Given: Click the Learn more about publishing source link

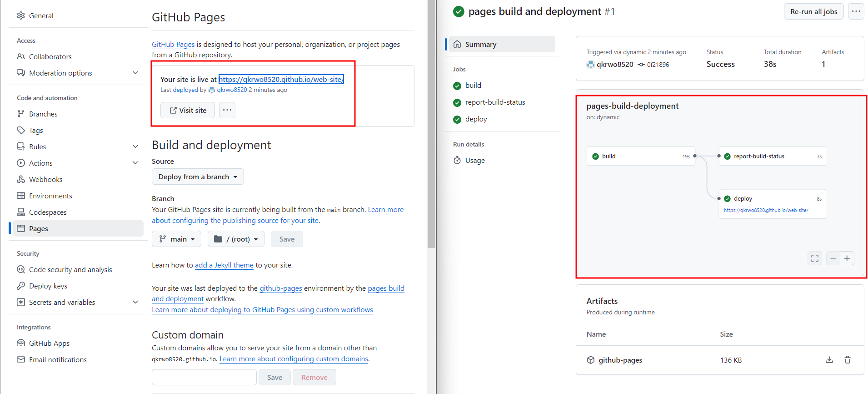Looking at the screenshot, I should [278, 215].
